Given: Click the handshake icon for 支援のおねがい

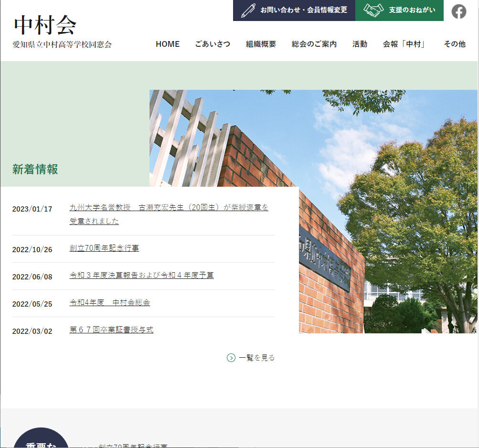Looking at the screenshot, I should click(373, 10).
